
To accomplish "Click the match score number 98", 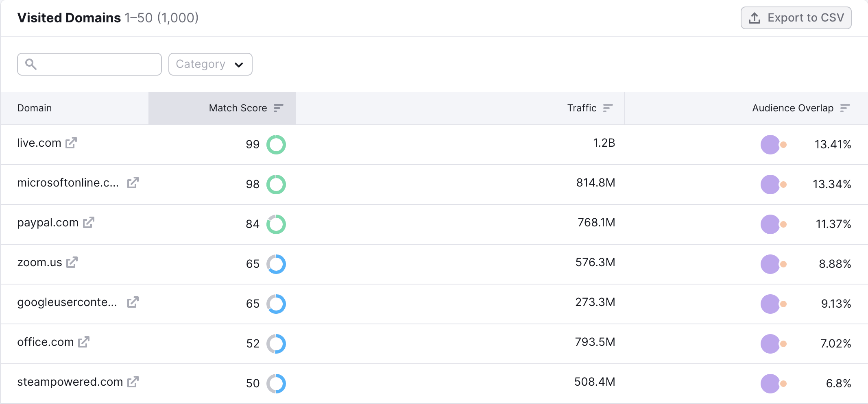I will click(x=253, y=185).
